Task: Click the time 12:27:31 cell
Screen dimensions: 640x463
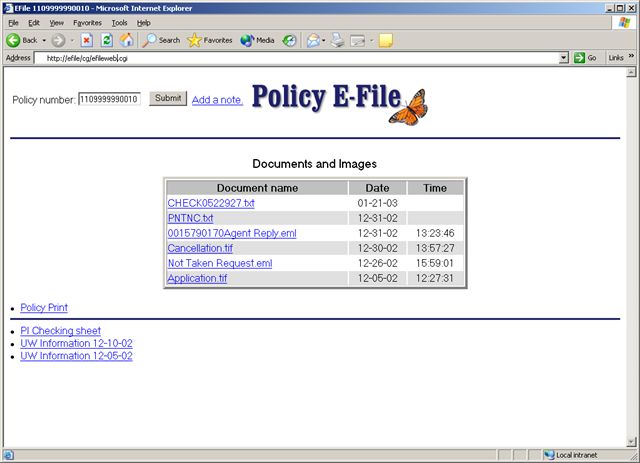Action: [435, 278]
